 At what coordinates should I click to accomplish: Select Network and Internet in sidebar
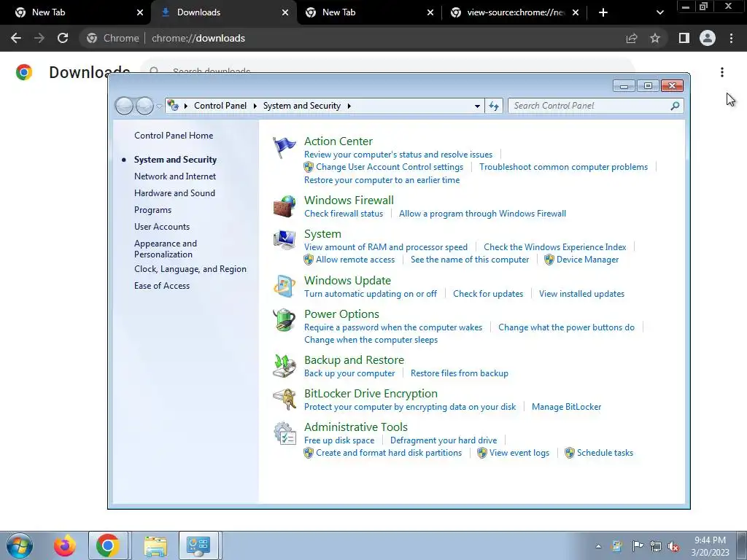(175, 176)
